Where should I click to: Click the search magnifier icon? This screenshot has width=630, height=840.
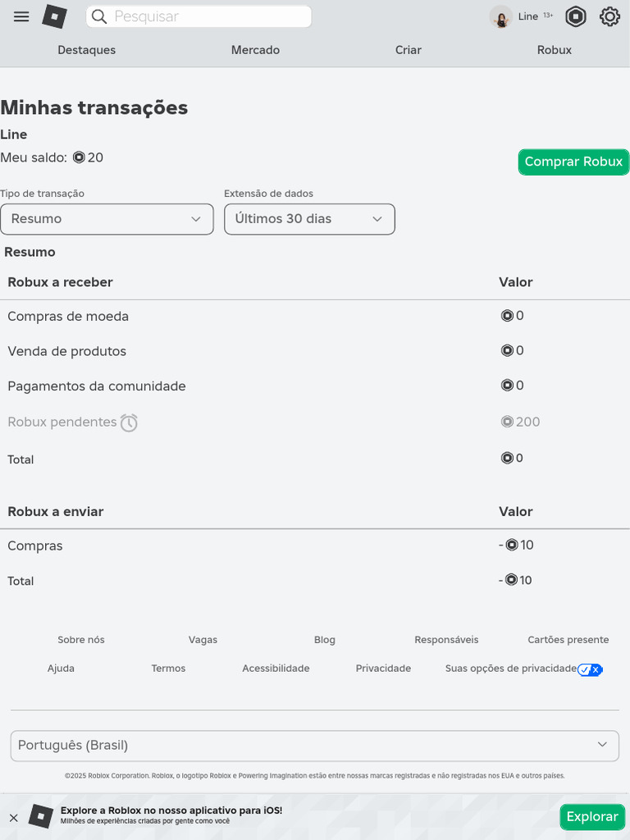pyautogui.click(x=98, y=16)
